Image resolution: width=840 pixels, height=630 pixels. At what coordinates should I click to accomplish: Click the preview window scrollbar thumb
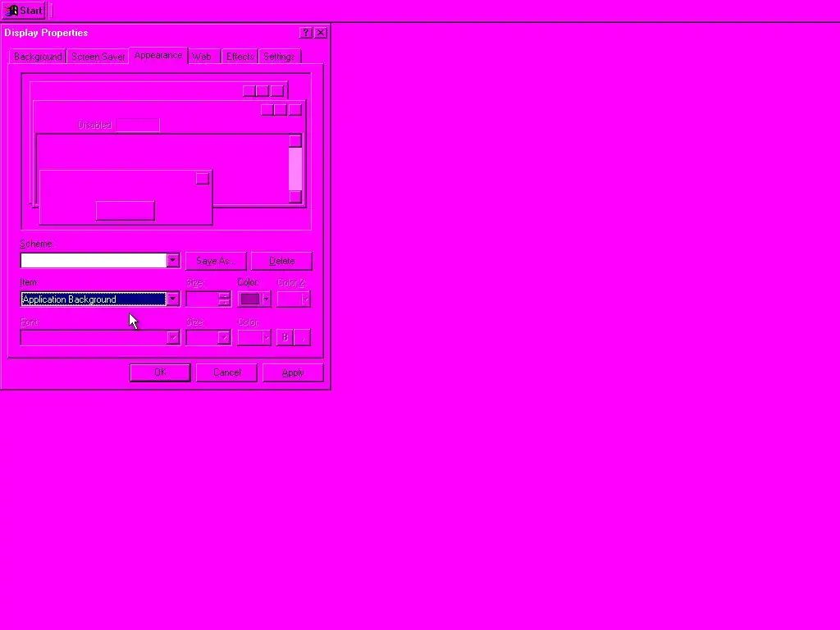[x=295, y=169]
